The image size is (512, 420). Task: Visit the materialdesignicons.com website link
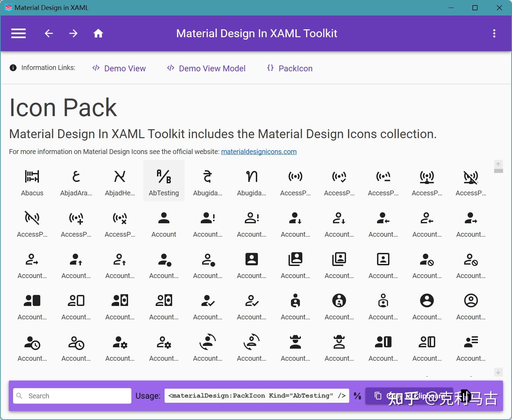[x=259, y=152]
